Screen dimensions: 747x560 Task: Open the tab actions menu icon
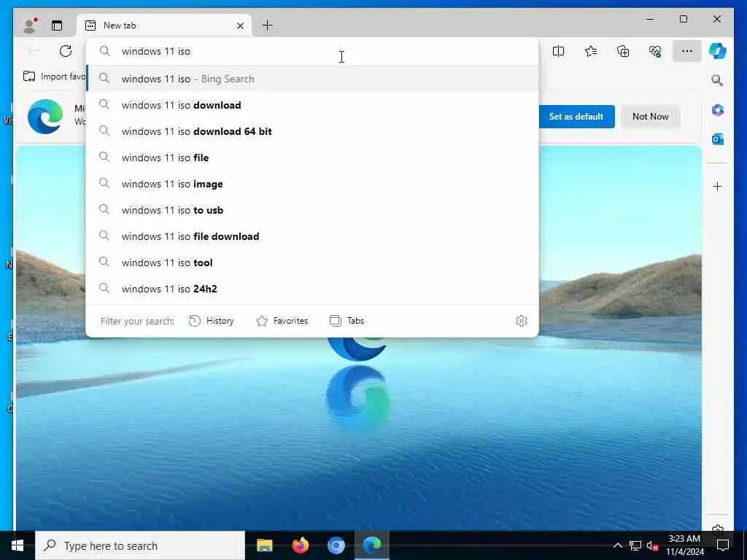tap(57, 26)
